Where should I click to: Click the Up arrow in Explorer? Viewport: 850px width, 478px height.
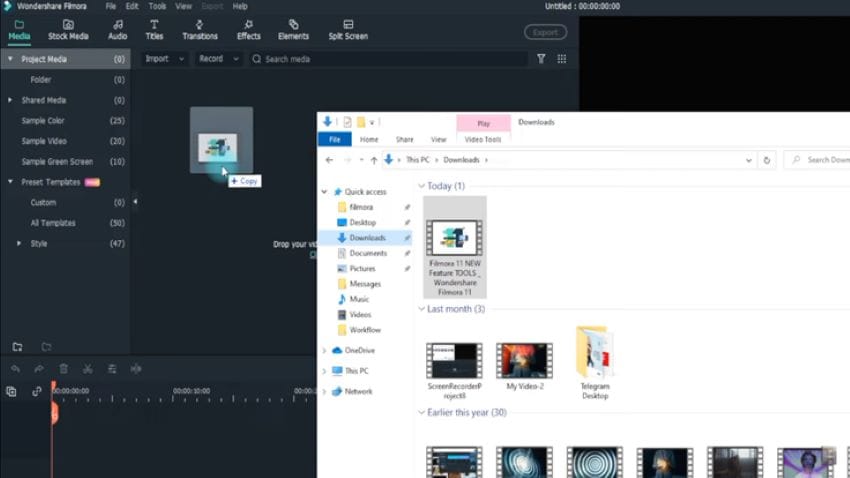point(374,160)
